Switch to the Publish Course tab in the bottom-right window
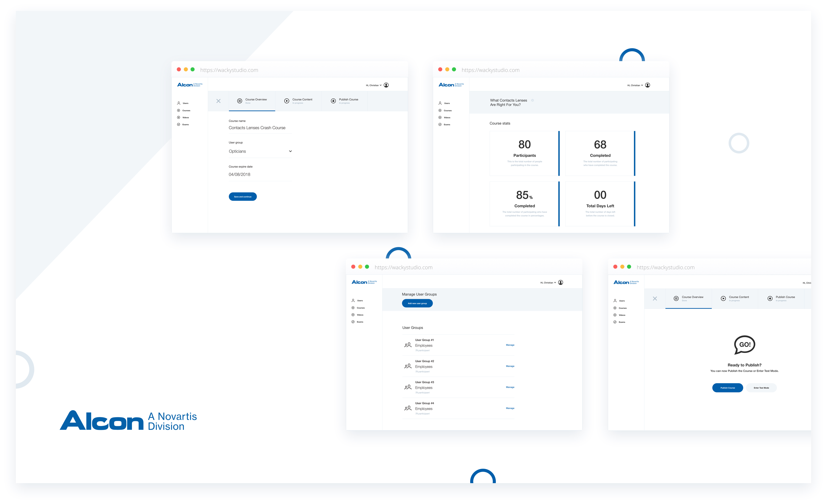 coord(781,298)
